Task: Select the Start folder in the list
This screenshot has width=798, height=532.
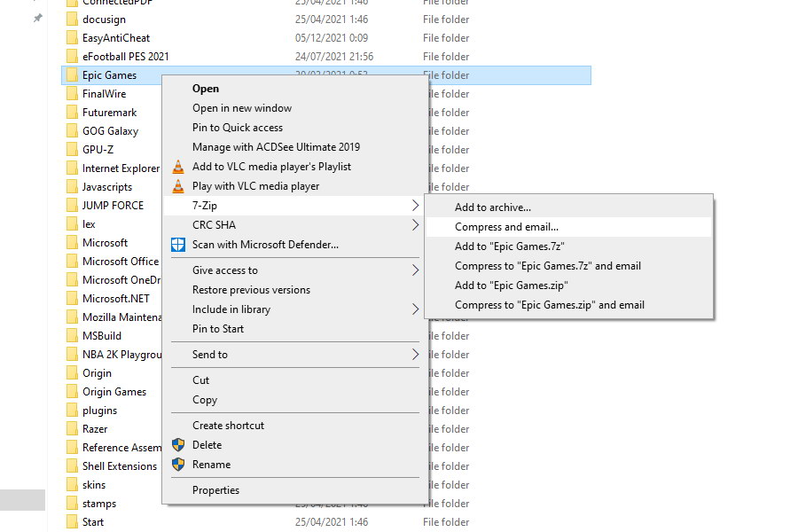Action: click(93, 522)
